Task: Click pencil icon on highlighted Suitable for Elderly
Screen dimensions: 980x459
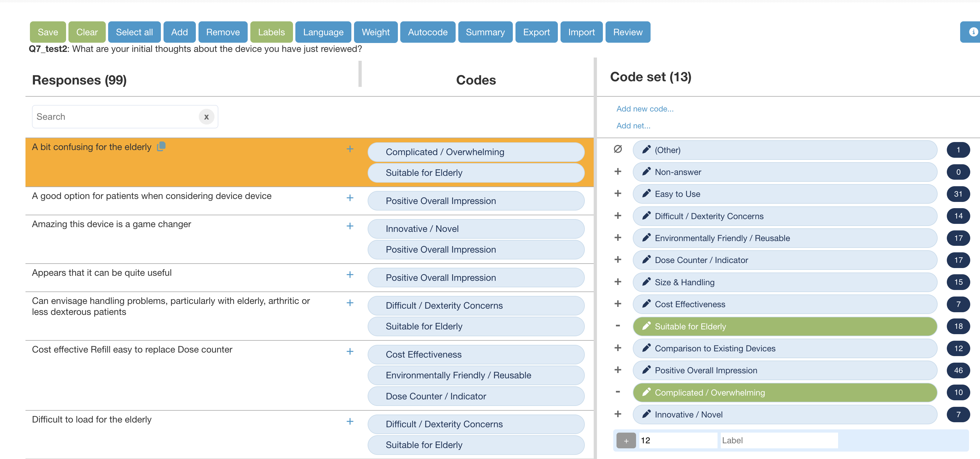Action: click(x=646, y=326)
